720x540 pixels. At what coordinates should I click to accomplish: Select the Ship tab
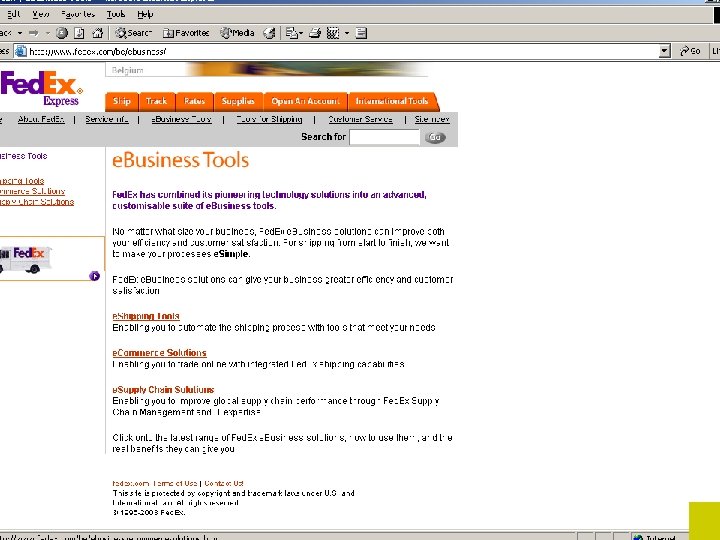click(122, 101)
